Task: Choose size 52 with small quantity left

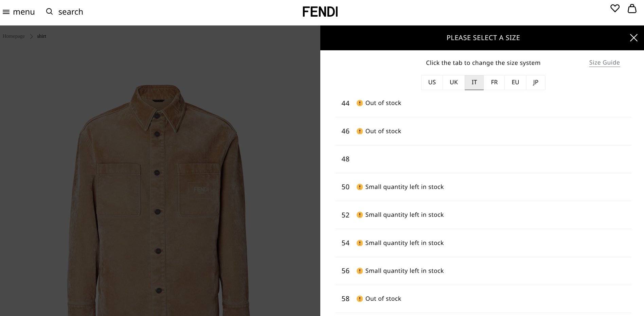Action: pyautogui.click(x=345, y=215)
